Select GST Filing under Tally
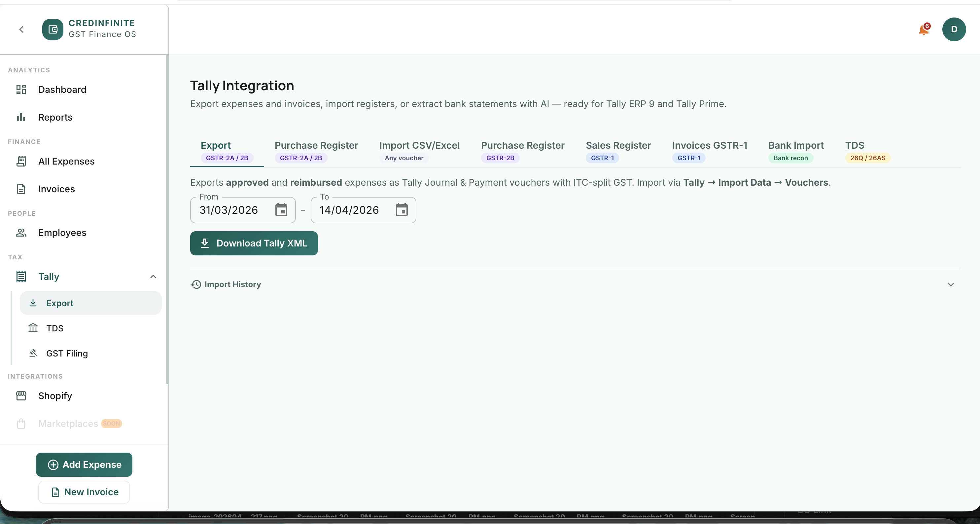 click(90, 353)
